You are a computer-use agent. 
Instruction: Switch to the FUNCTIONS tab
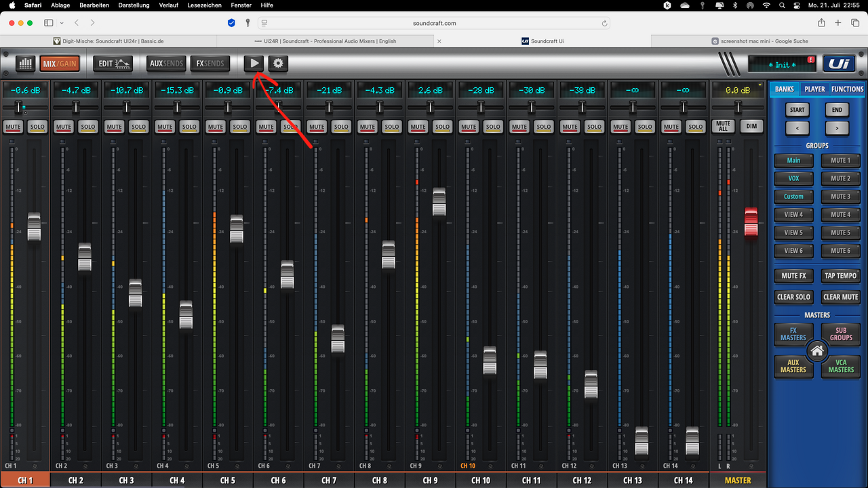point(847,89)
